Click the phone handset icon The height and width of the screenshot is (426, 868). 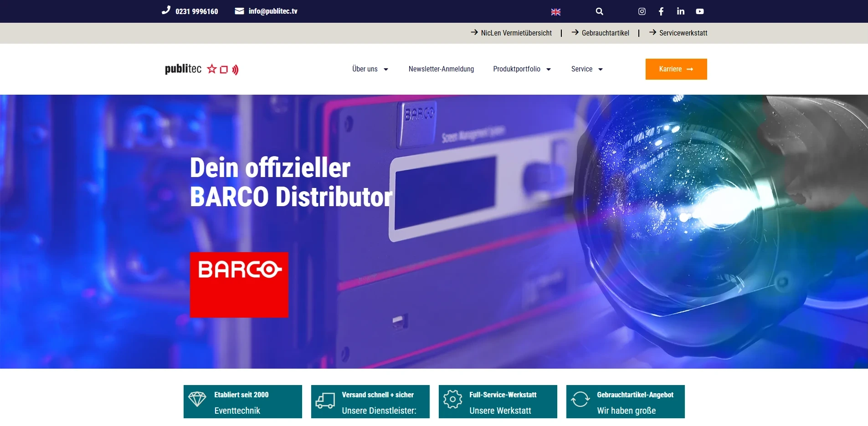pyautogui.click(x=166, y=10)
